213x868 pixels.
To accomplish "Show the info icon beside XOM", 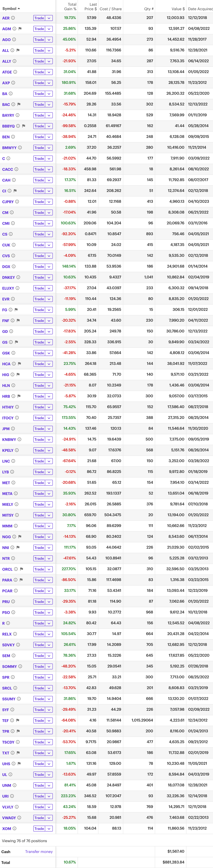I will pos(14,829).
